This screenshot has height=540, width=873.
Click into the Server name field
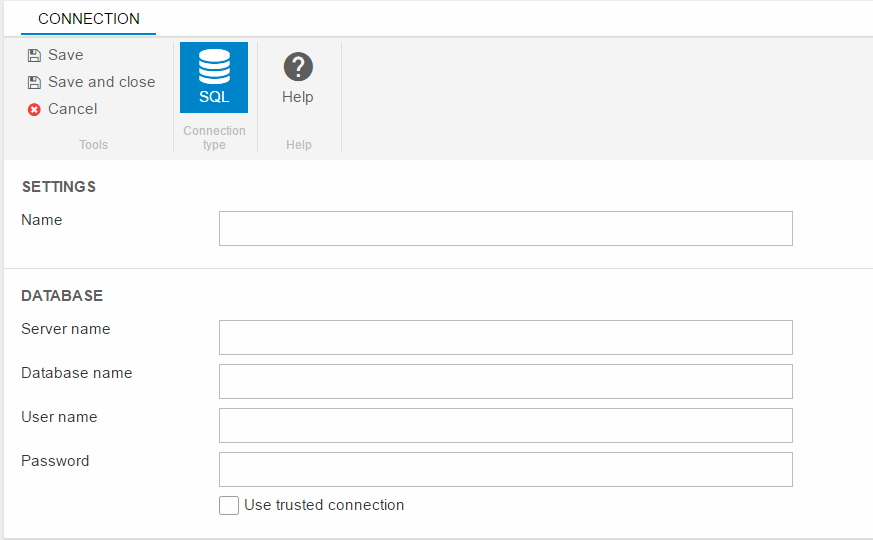505,337
